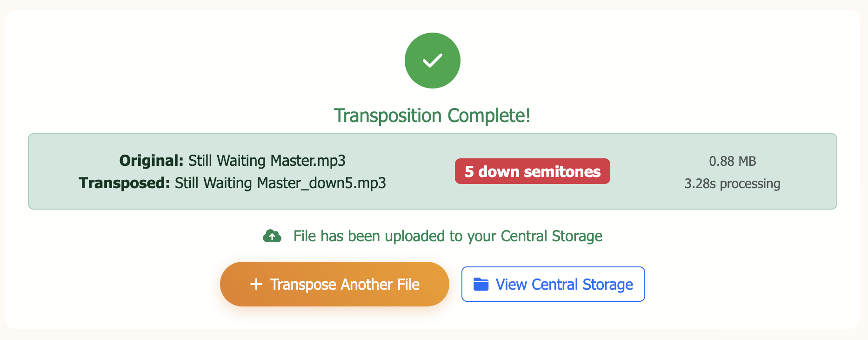
Task: Click the plus icon on the orange button
Action: pyautogui.click(x=256, y=284)
